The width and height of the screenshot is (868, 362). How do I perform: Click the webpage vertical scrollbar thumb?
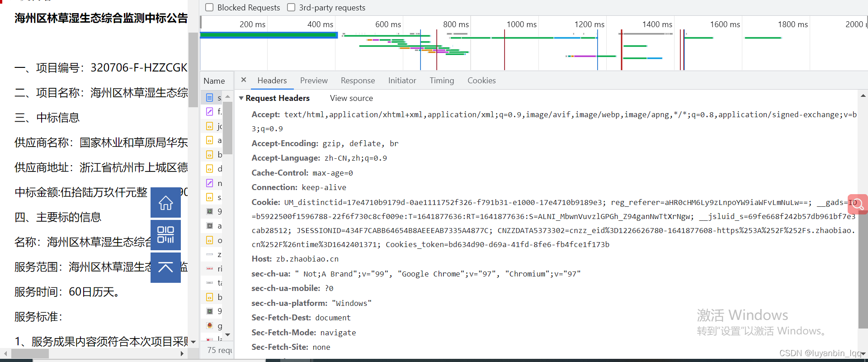pyautogui.click(x=193, y=69)
